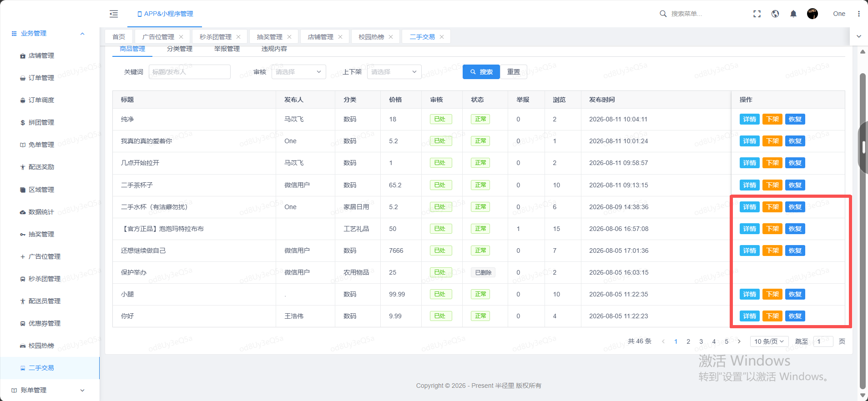This screenshot has height=401, width=868.
Task: Close the 抽奖管理 tab
Action: (289, 37)
